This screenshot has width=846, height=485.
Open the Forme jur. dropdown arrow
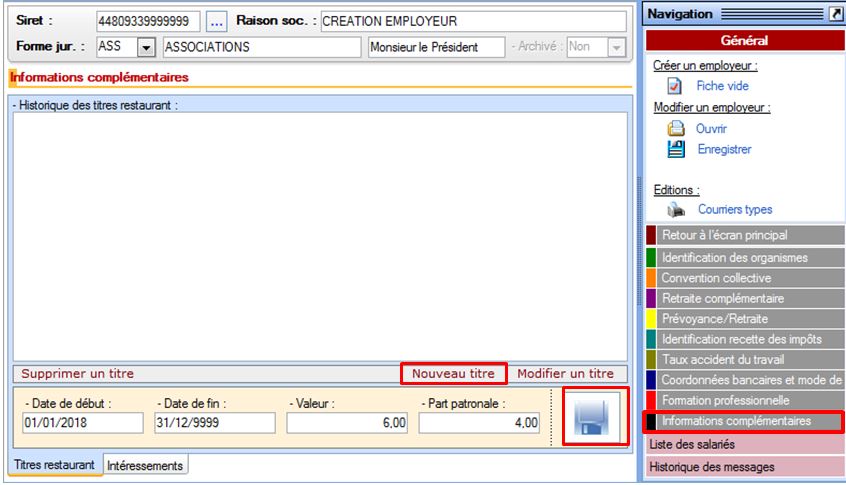[x=146, y=47]
